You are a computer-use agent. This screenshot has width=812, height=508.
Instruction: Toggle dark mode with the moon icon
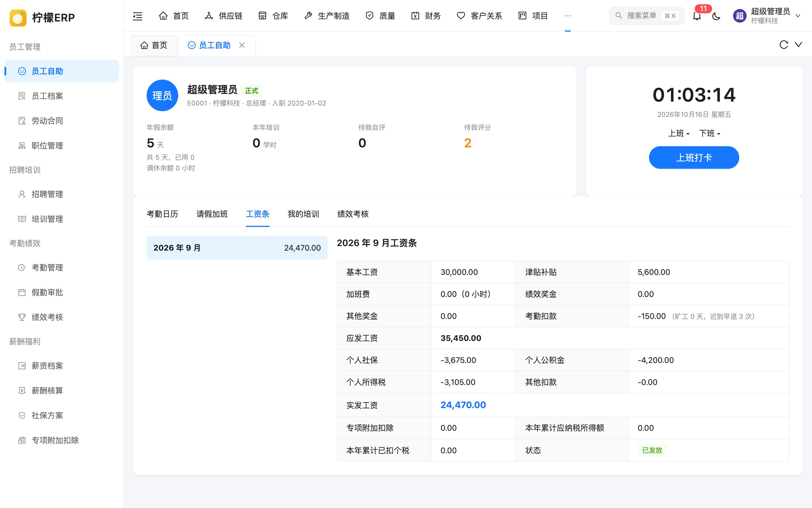click(716, 16)
